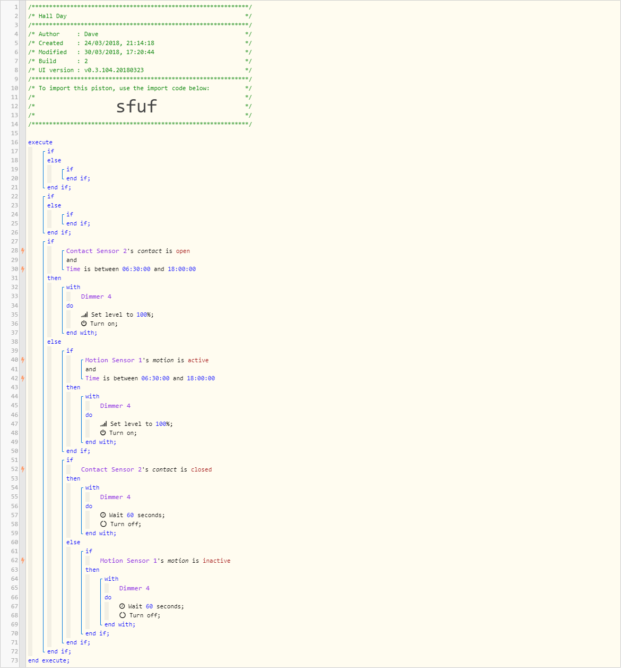Click the power Turn on icon on line 36
The width and height of the screenshot is (625, 672).
[84, 324]
